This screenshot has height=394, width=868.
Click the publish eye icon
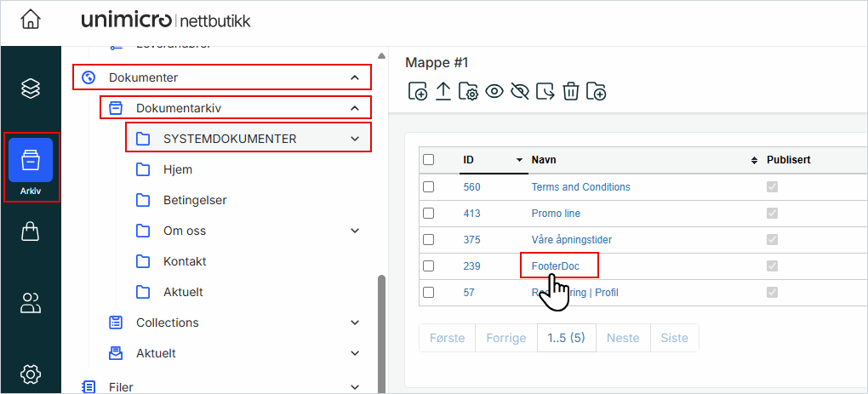pos(494,92)
